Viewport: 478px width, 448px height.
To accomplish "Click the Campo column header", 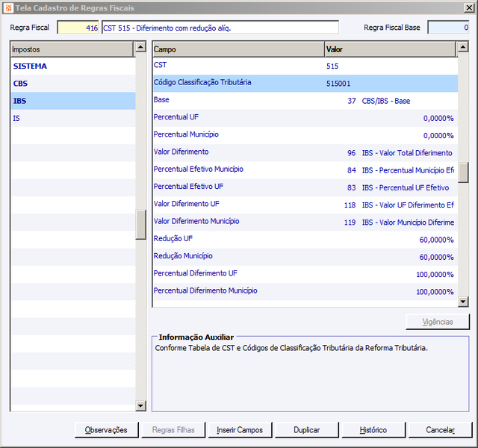I will [238, 49].
